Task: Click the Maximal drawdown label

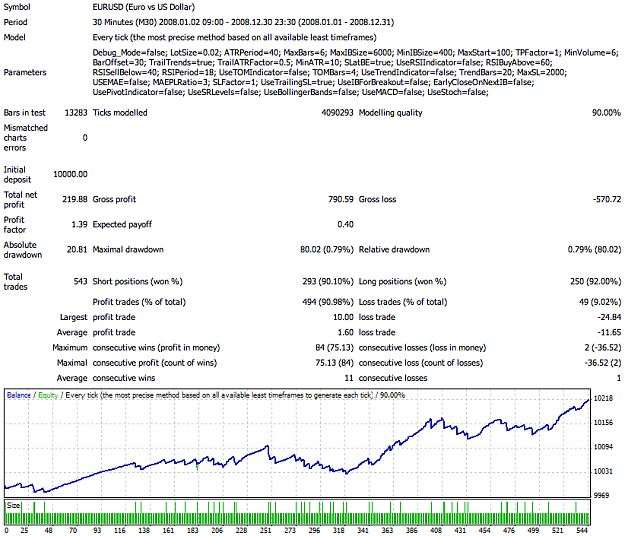Action: coord(128,249)
